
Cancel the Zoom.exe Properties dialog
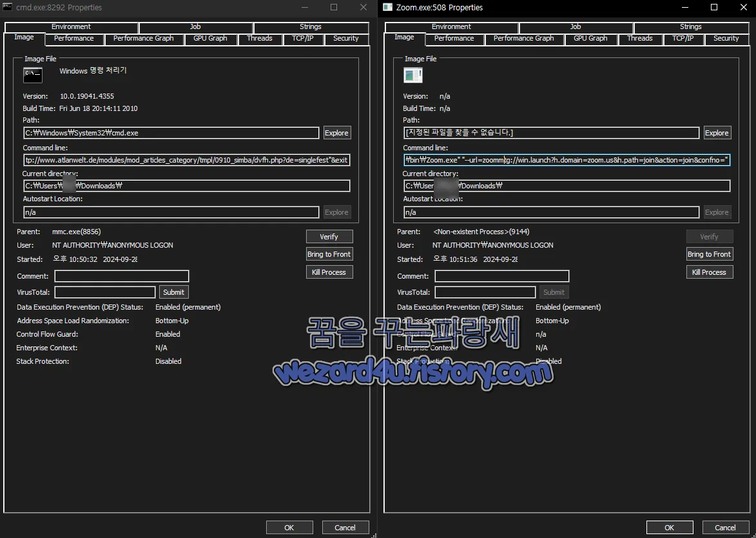726,528
